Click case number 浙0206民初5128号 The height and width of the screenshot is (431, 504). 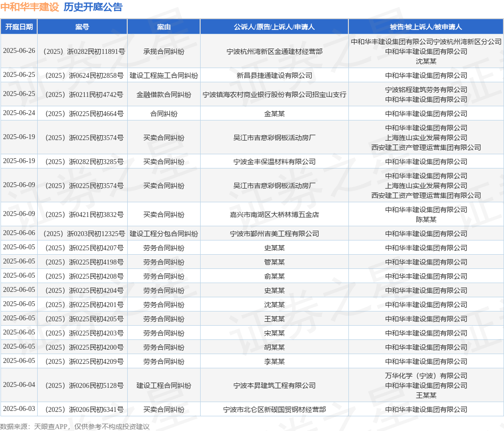point(85,385)
